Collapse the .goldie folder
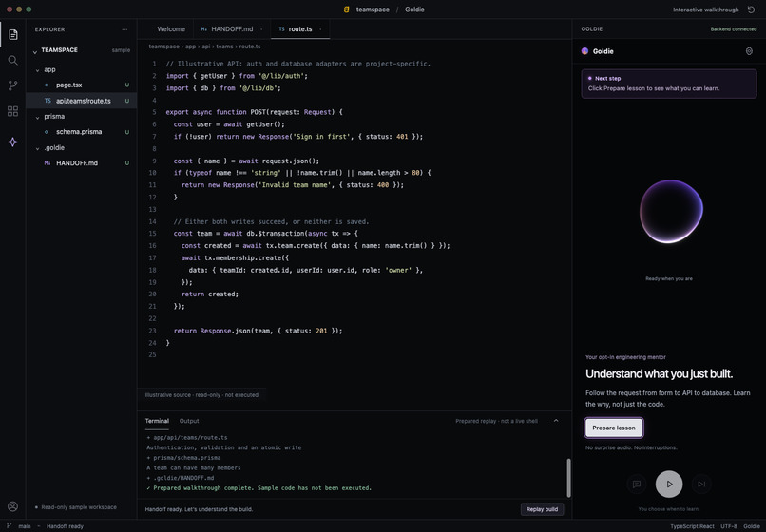Screen dimensions: 766x532 [38, 148]
